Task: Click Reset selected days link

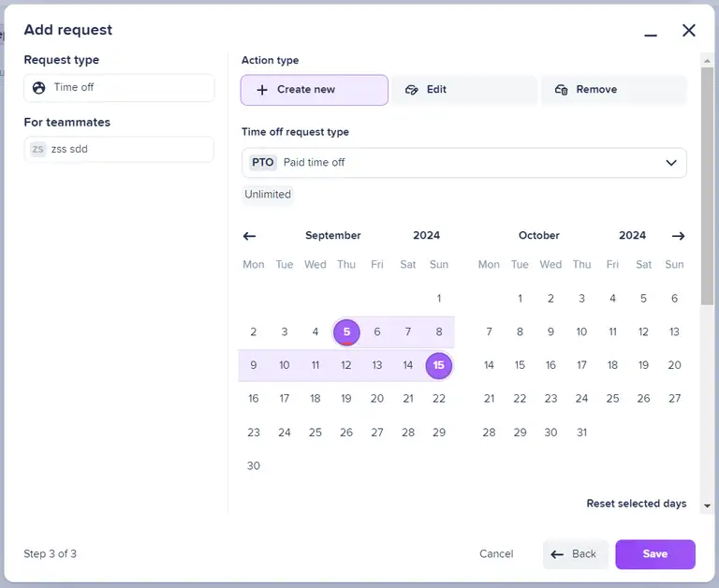Action: [x=636, y=504]
